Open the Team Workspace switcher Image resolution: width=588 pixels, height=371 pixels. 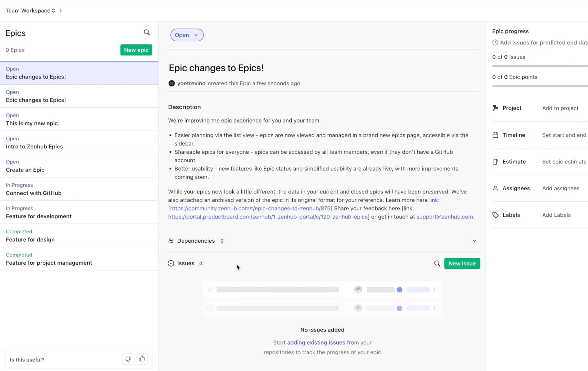pyautogui.click(x=30, y=11)
